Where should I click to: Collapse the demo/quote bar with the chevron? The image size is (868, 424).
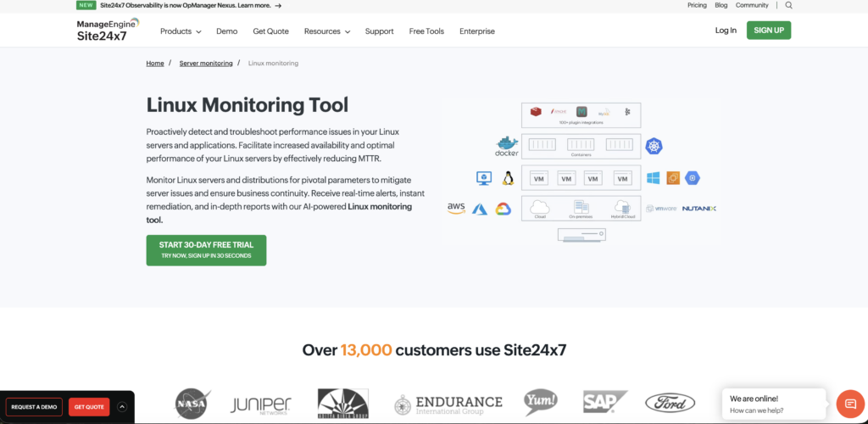[122, 407]
